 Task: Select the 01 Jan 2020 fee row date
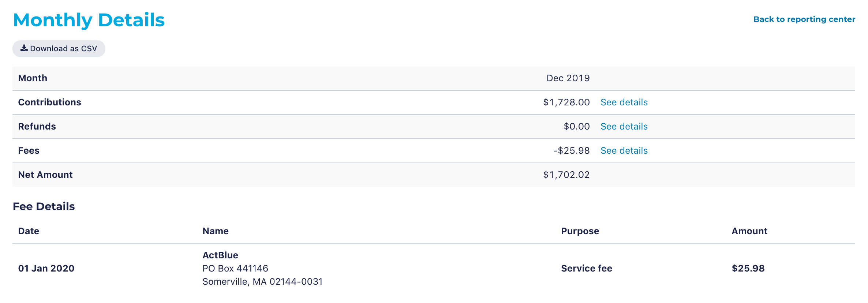tap(46, 269)
